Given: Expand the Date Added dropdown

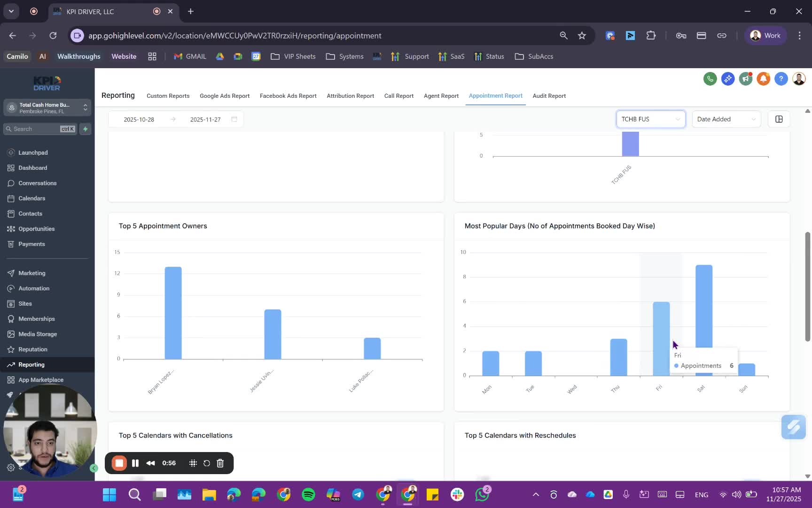Looking at the screenshot, I should point(726,119).
